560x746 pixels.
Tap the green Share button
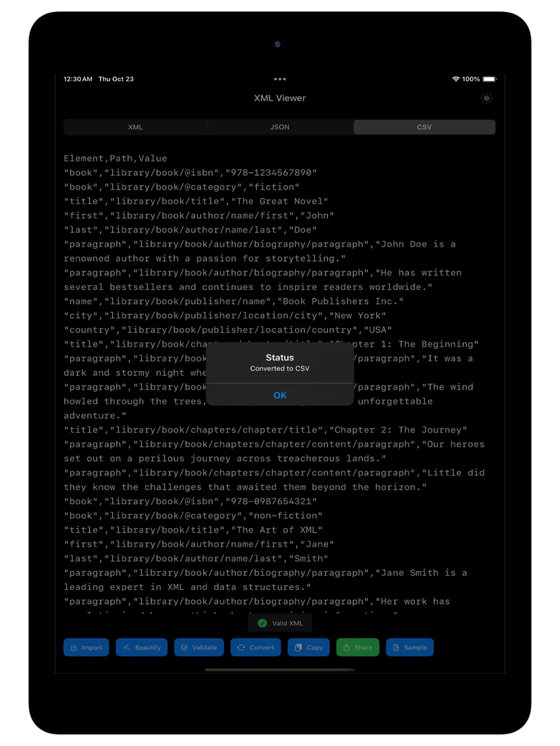tap(358, 647)
